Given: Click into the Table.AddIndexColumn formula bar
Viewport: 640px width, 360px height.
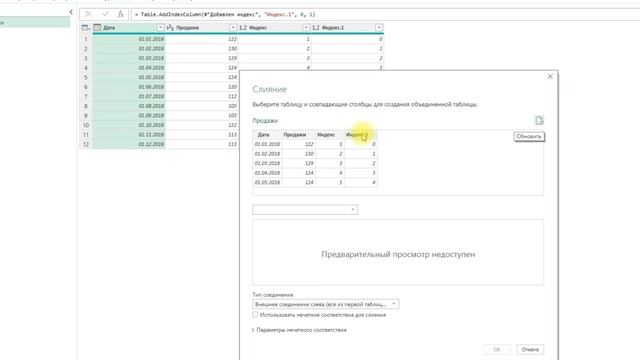Looking at the screenshot, I should click(x=384, y=14).
